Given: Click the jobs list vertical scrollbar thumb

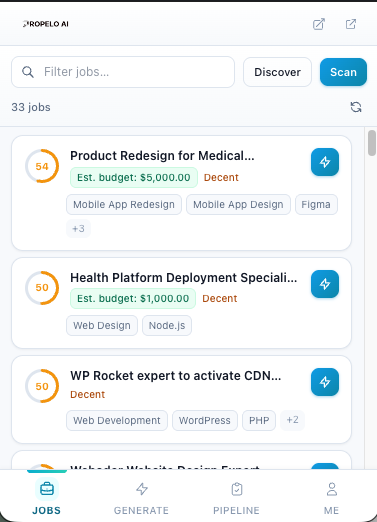Looking at the screenshot, I should [x=372, y=143].
